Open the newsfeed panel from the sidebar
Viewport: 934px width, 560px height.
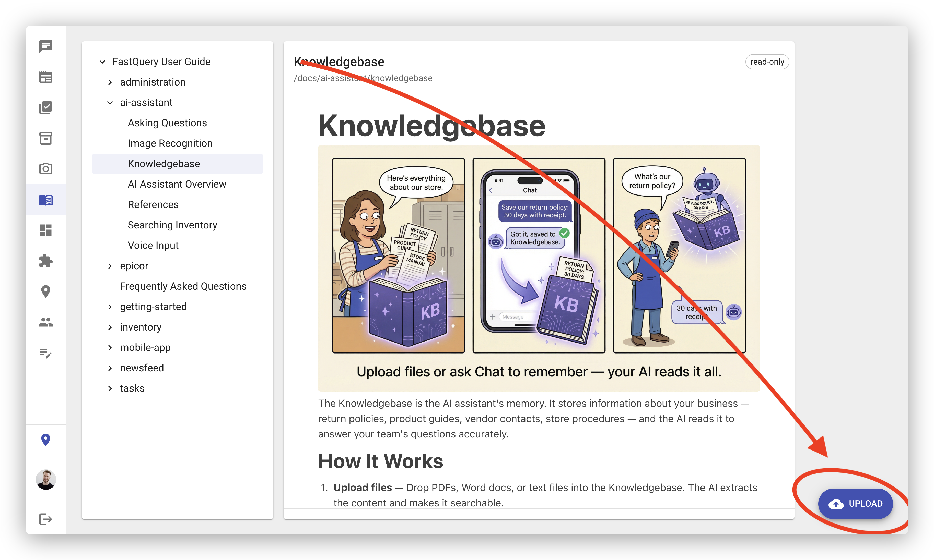(x=46, y=77)
